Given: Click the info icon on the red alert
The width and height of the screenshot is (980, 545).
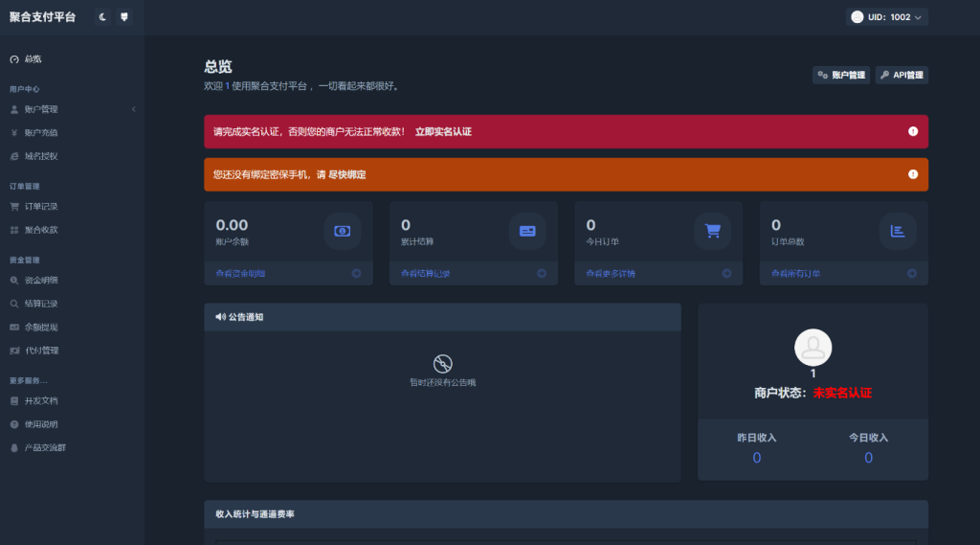Looking at the screenshot, I should tap(913, 131).
